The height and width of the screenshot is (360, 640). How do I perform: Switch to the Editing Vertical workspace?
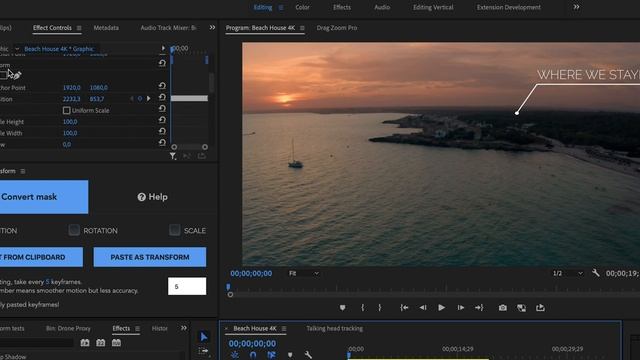[x=433, y=7]
